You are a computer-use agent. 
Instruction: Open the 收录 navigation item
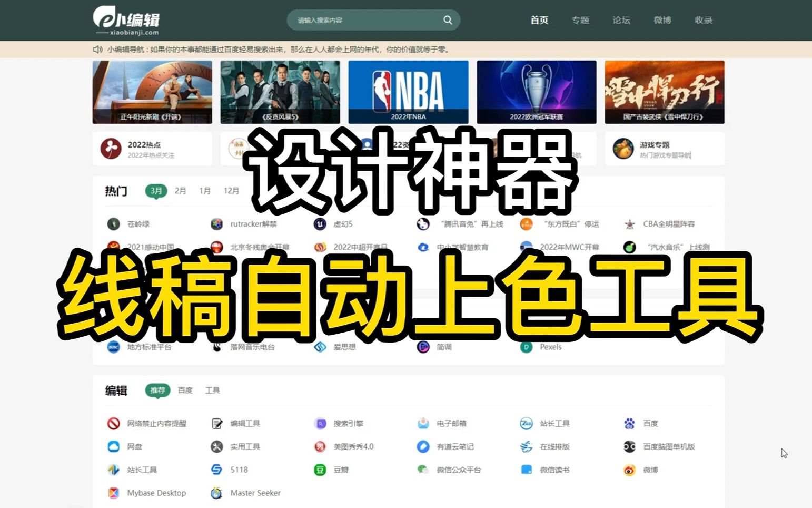pyautogui.click(x=703, y=20)
